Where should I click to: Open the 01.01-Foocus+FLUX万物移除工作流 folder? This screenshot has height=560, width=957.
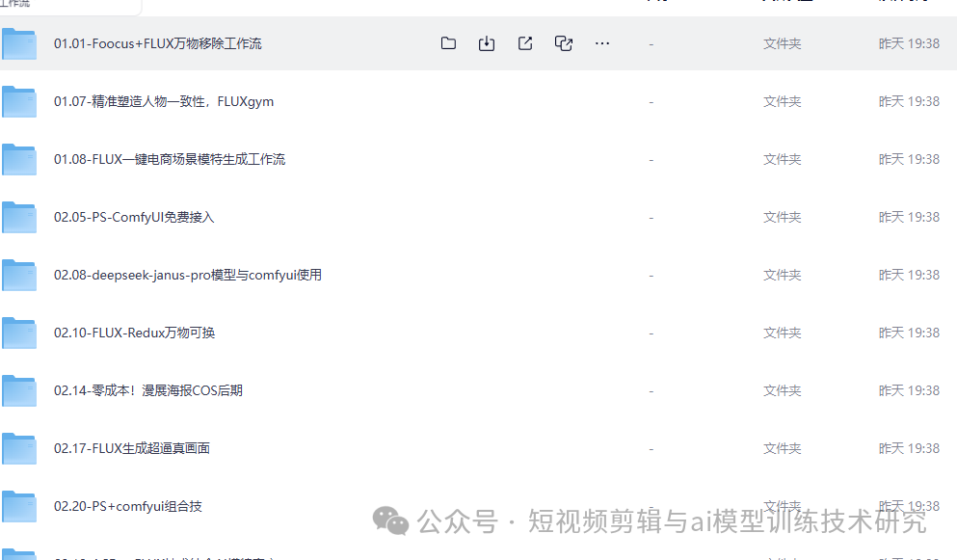[159, 42]
